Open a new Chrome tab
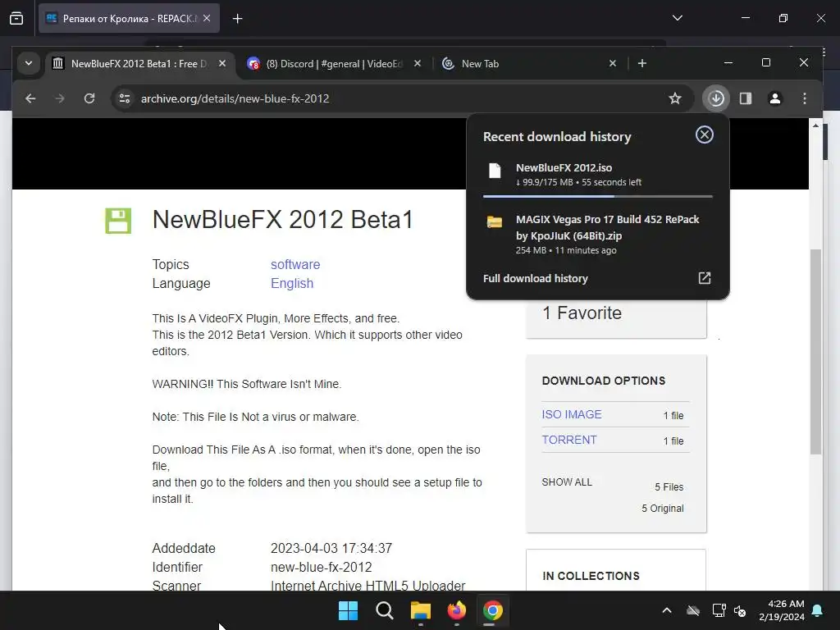Viewport: 840px width, 630px height. [x=642, y=63]
